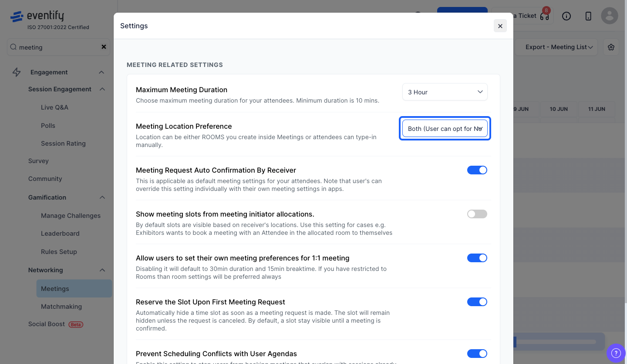Click the sidebar search input field
This screenshot has width=627, height=364.
(x=58, y=47)
